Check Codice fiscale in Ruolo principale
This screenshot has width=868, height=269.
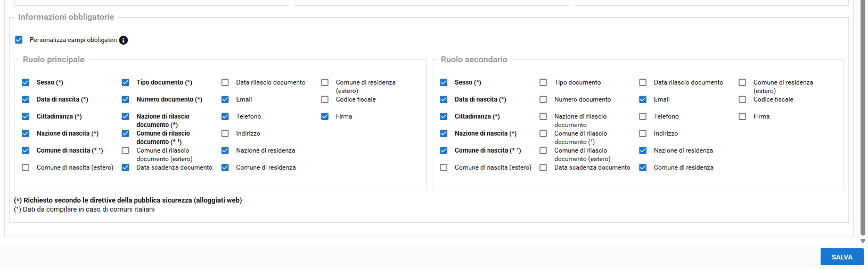(325, 99)
